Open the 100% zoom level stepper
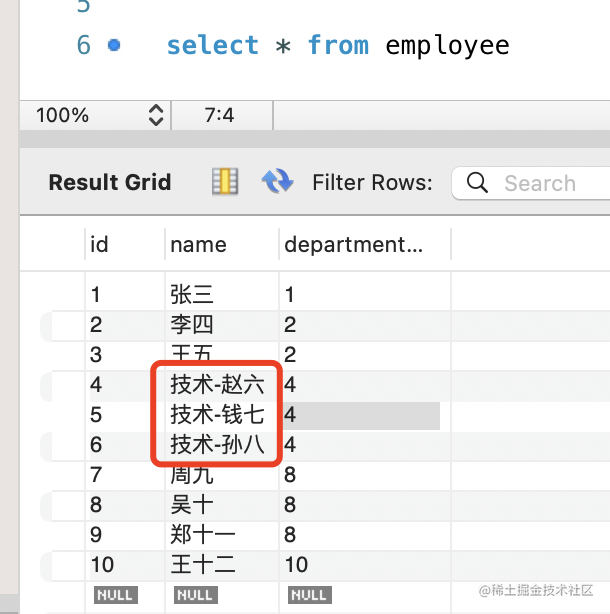The image size is (610, 614). (155, 115)
